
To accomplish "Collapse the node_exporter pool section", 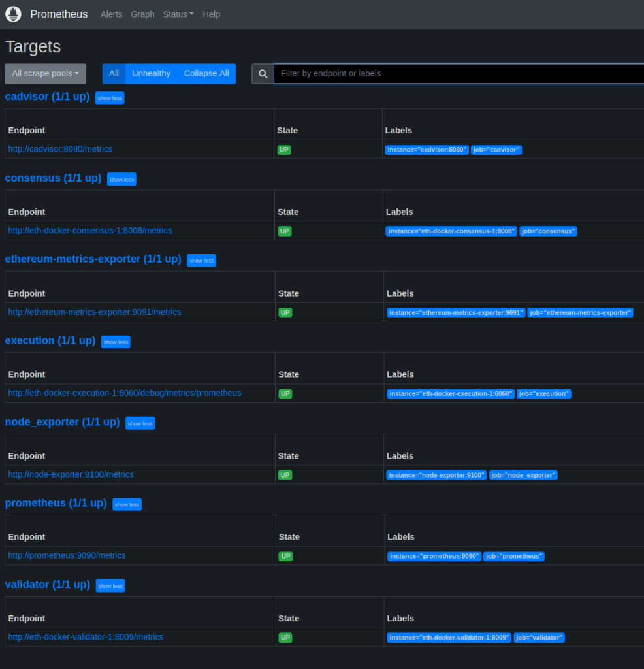I will (140, 423).
